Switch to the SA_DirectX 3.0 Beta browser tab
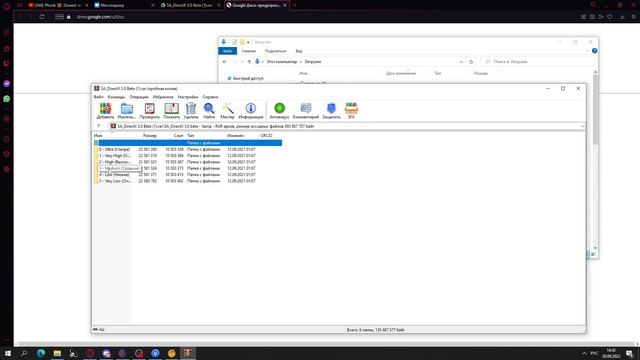This screenshot has width=640, height=360. 189,5
